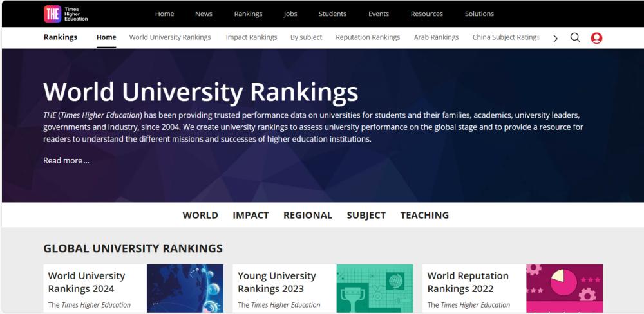
Task: Open World University Rankings 2024 card title
Action: pyautogui.click(x=87, y=282)
